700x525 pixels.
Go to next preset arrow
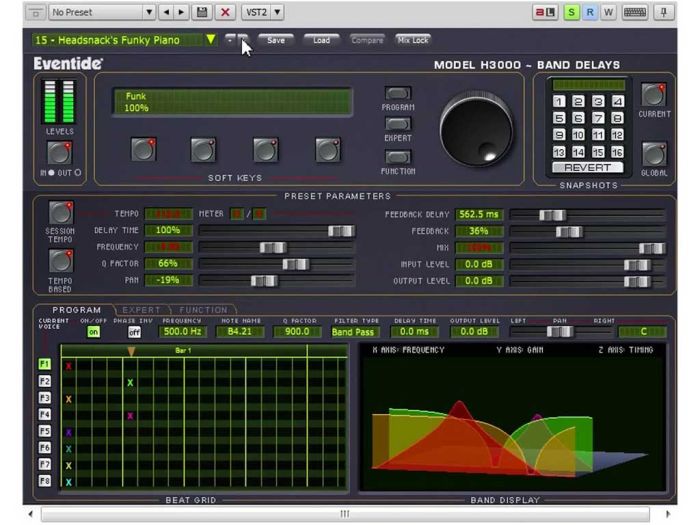[x=181, y=12]
